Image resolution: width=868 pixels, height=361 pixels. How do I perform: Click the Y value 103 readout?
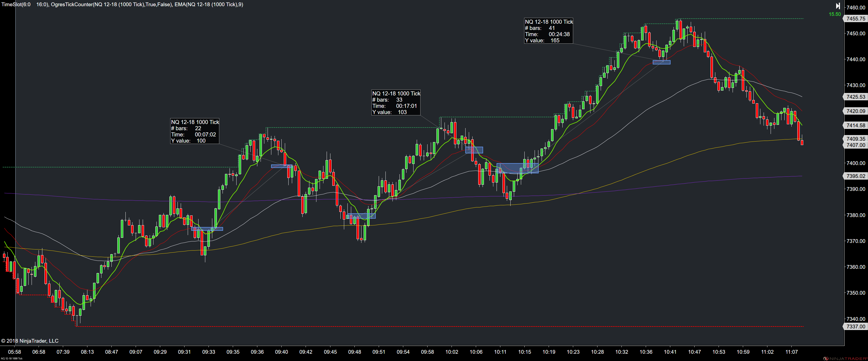point(389,112)
